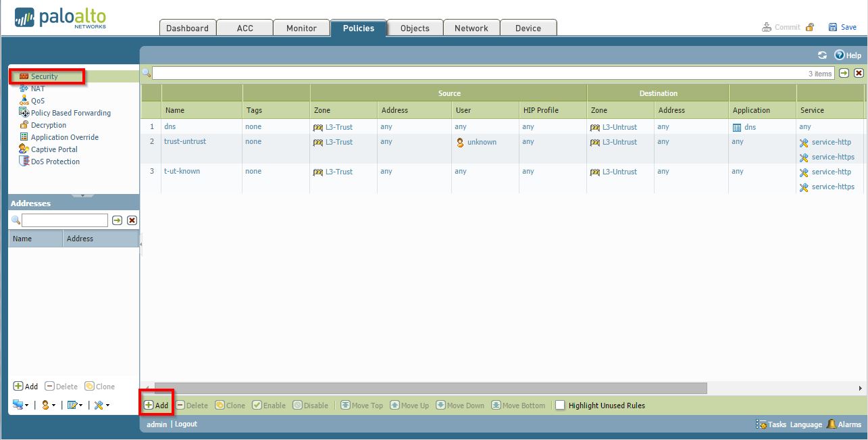
Task: Clear the Addresses search with red X
Action: [x=132, y=220]
